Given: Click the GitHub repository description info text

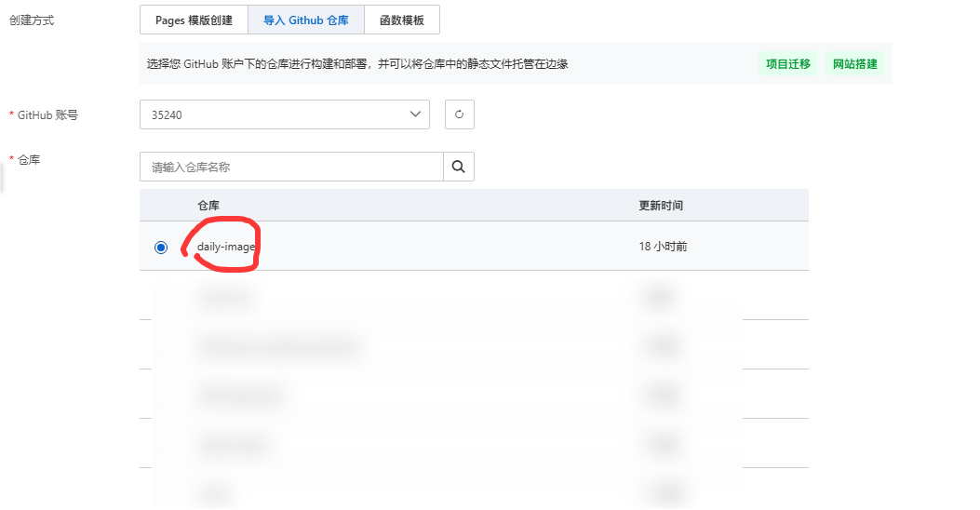Looking at the screenshot, I should click(x=357, y=64).
